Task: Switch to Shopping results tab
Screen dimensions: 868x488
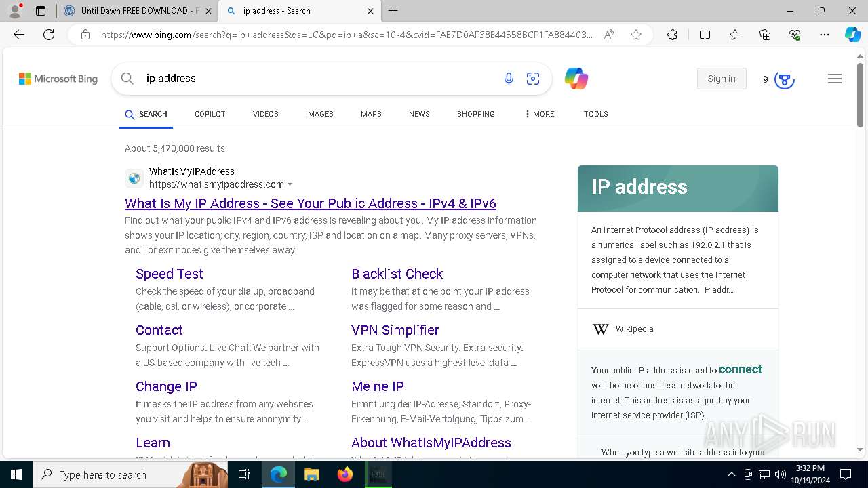Action: tap(475, 114)
